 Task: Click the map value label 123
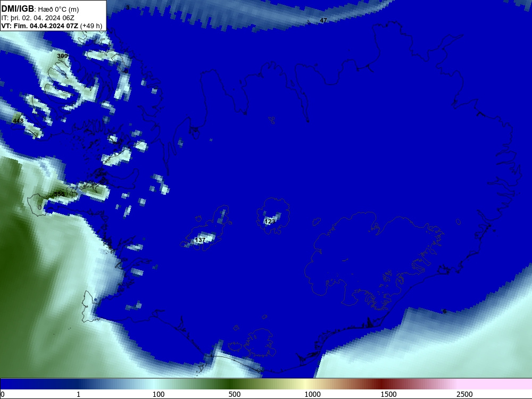click(270, 221)
